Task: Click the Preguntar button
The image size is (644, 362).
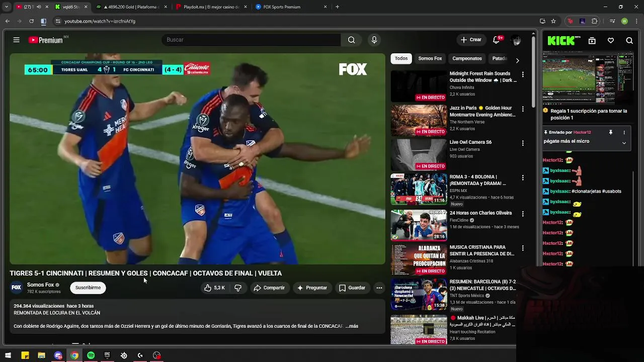Action: point(312,288)
